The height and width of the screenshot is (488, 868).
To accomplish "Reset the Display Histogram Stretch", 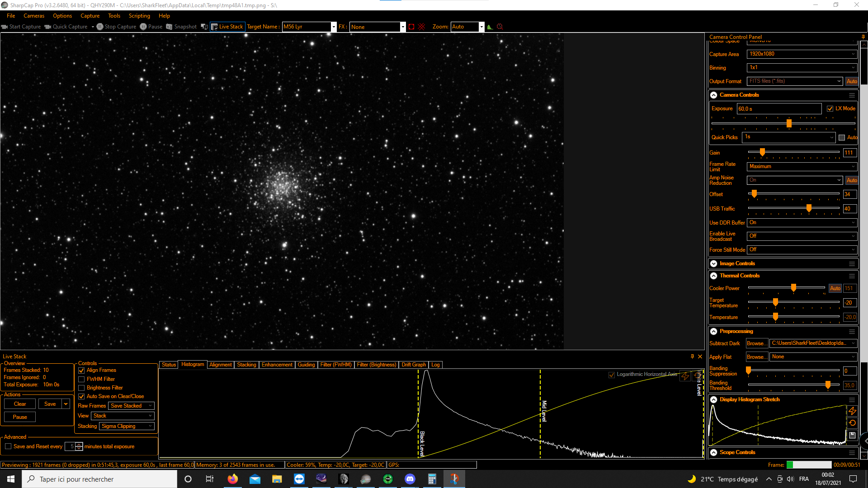I will (852, 423).
